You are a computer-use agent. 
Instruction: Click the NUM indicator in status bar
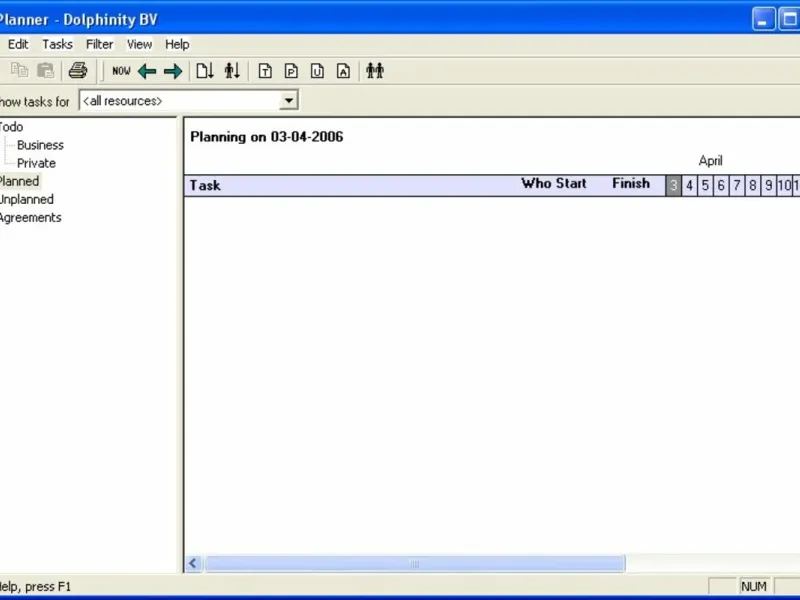(754, 587)
